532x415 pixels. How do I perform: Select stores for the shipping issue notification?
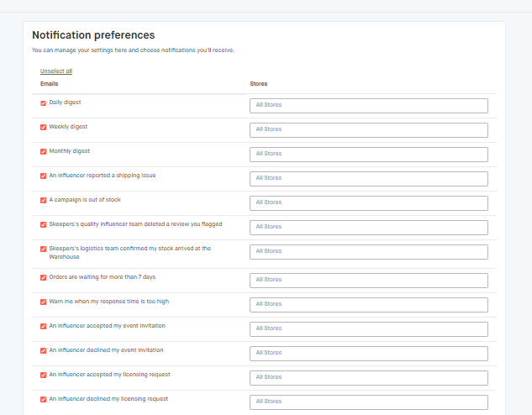[368, 179]
